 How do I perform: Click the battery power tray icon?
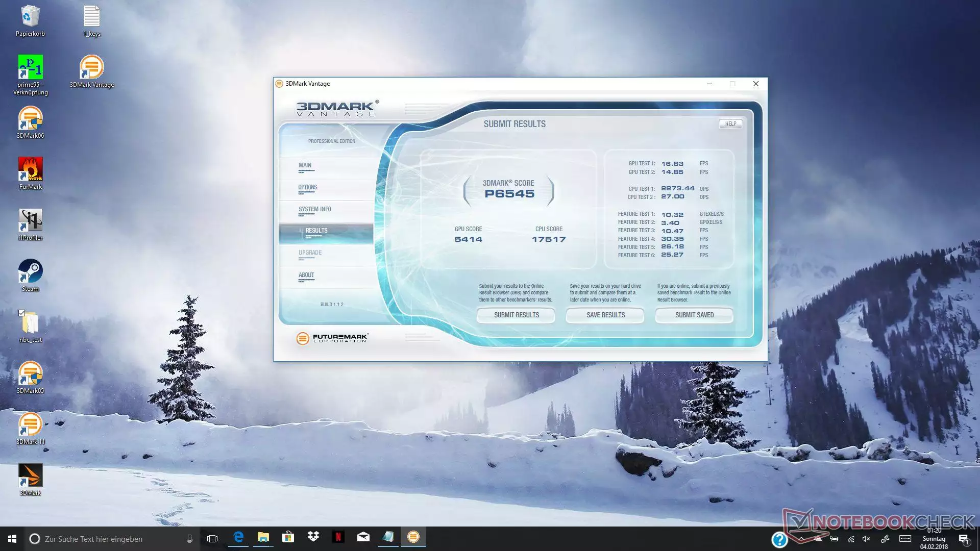coord(834,539)
